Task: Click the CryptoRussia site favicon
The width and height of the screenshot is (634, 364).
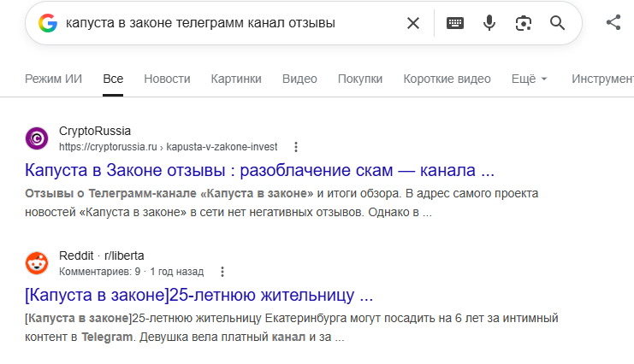Action: point(37,138)
